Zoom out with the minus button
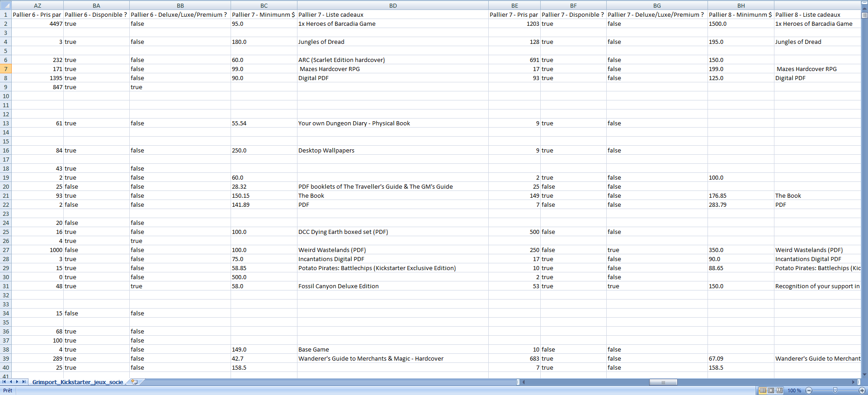The height and width of the screenshot is (395, 868). click(x=809, y=390)
